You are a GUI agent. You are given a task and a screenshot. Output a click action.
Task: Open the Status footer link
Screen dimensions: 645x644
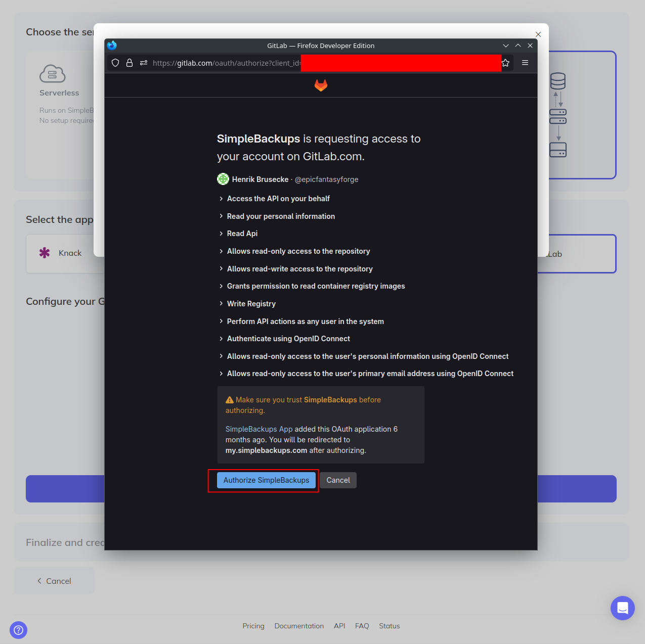390,626
